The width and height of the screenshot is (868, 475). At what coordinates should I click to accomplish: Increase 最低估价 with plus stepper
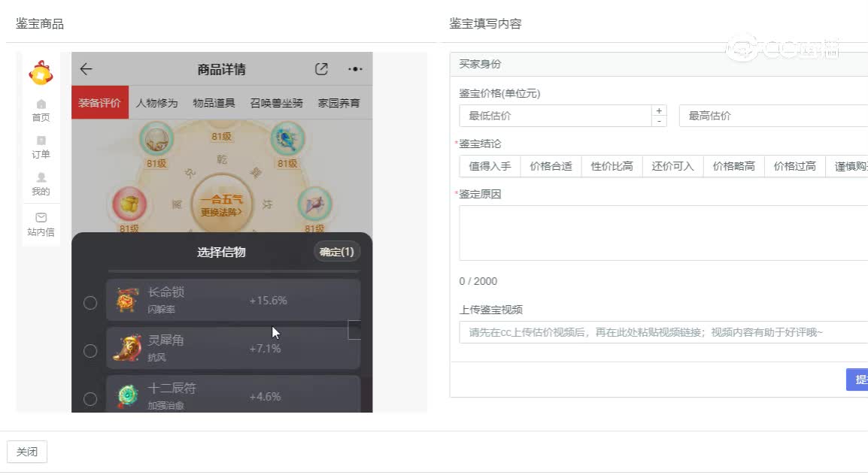(659, 110)
